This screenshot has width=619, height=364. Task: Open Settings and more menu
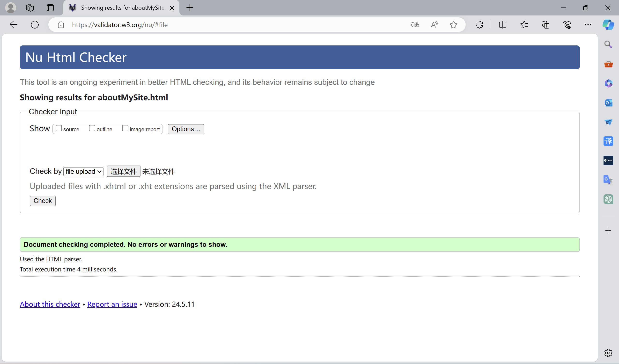(588, 25)
